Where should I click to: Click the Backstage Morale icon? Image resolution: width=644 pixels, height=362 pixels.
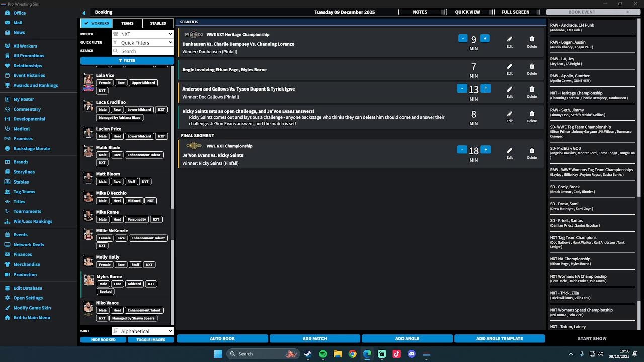click(x=8, y=149)
